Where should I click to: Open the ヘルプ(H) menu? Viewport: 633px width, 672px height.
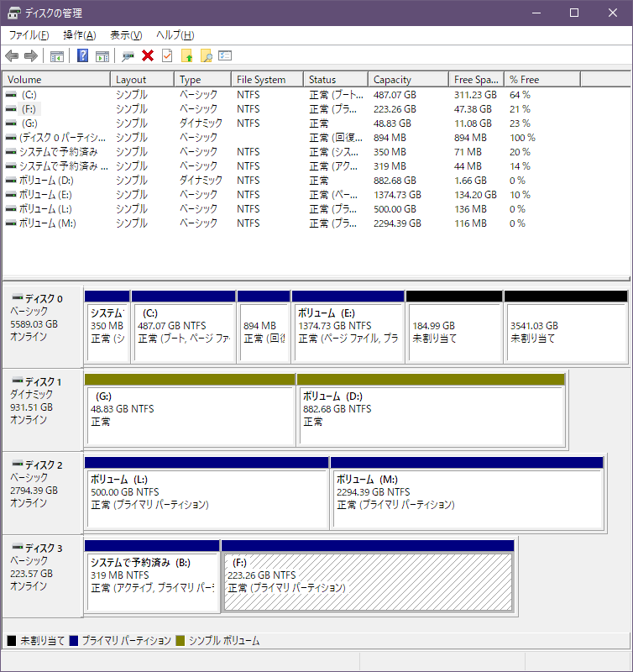[x=175, y=35]
